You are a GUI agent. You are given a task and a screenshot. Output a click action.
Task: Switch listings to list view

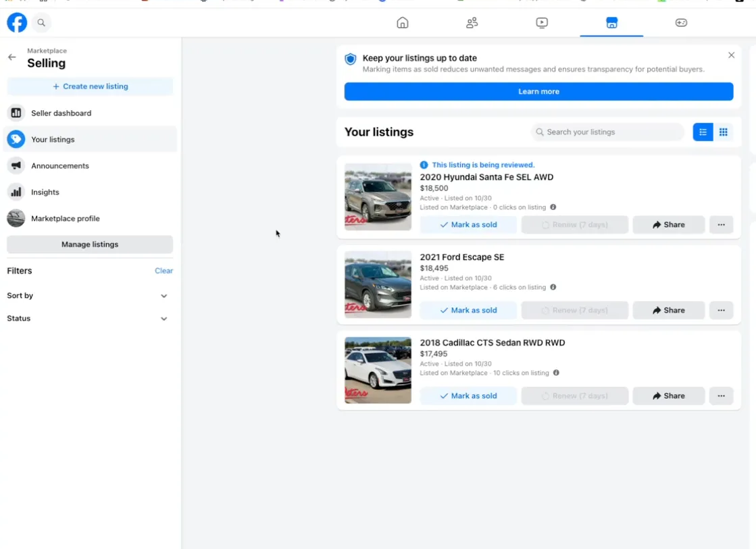pyautogui.click(x=703, y=132)
